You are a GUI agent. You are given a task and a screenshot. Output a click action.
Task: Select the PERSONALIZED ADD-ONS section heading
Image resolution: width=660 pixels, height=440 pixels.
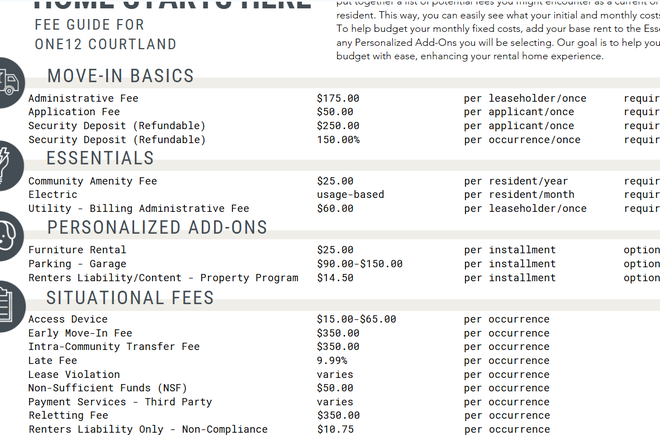[x=157, y=227]
